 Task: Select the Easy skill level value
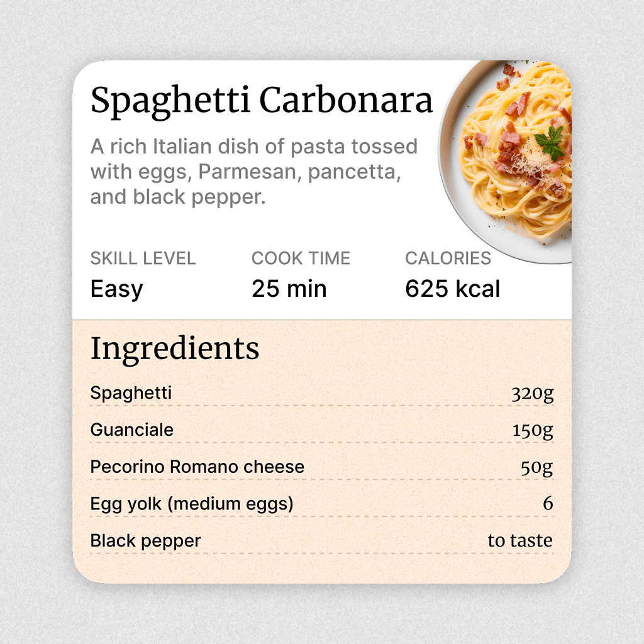(x=117, y=289)
